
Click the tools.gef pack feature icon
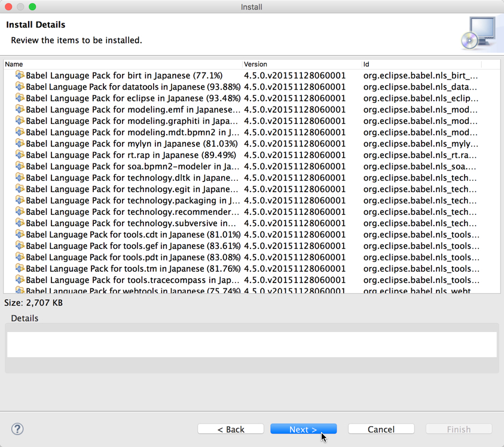[x=20, y=246]
